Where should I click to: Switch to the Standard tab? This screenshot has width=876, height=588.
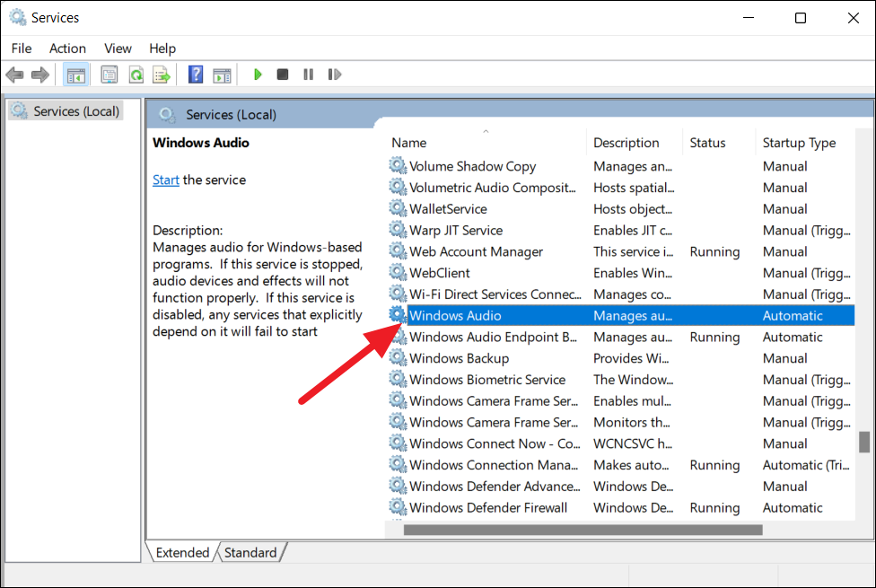click(250, 552)
